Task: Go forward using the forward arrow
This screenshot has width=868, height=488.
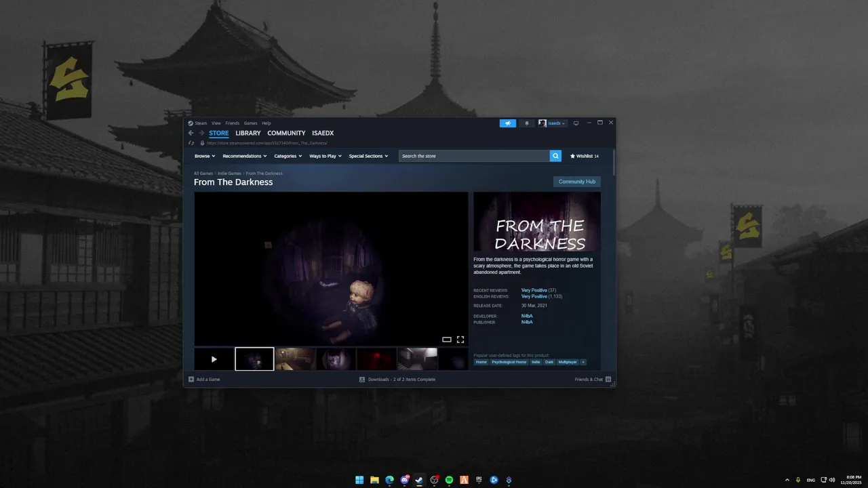Action: [201, 133]
